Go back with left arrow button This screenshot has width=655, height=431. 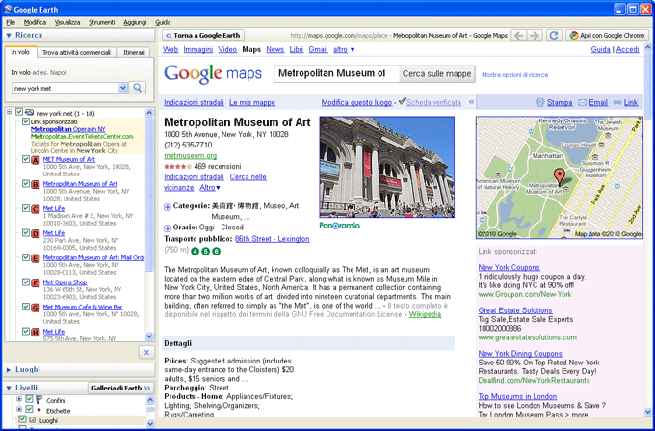tap(518, 35)
